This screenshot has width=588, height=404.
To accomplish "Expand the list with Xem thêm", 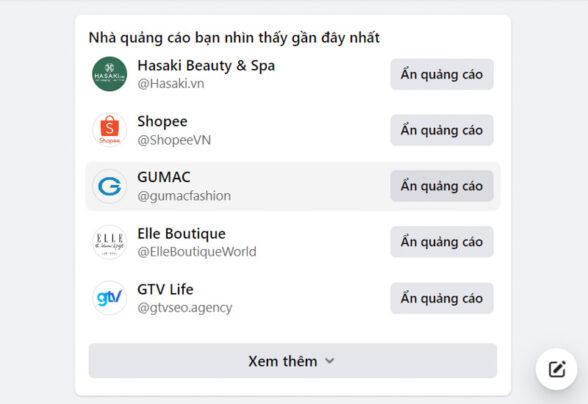I will pos(293,361).
